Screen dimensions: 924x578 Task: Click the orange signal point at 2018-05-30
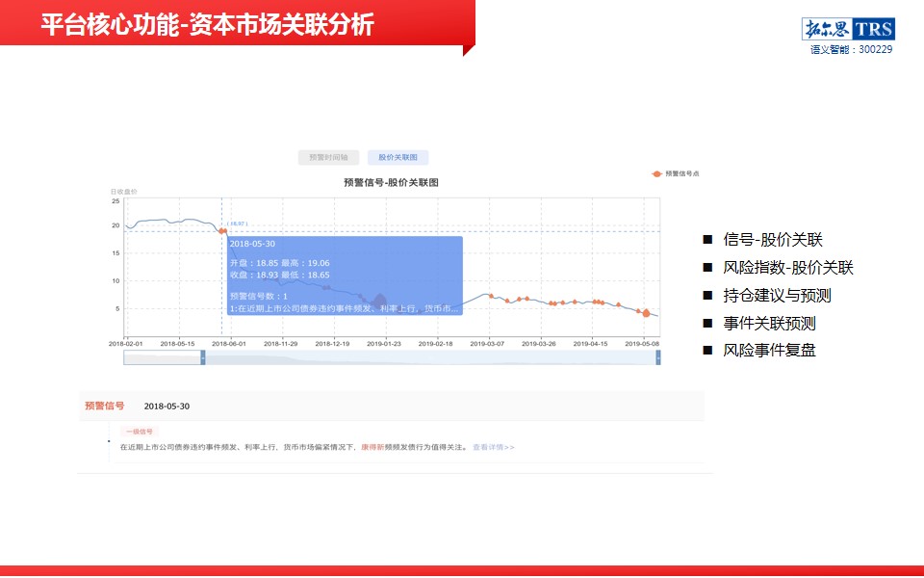pyautogui.click(x=222, y=231)
